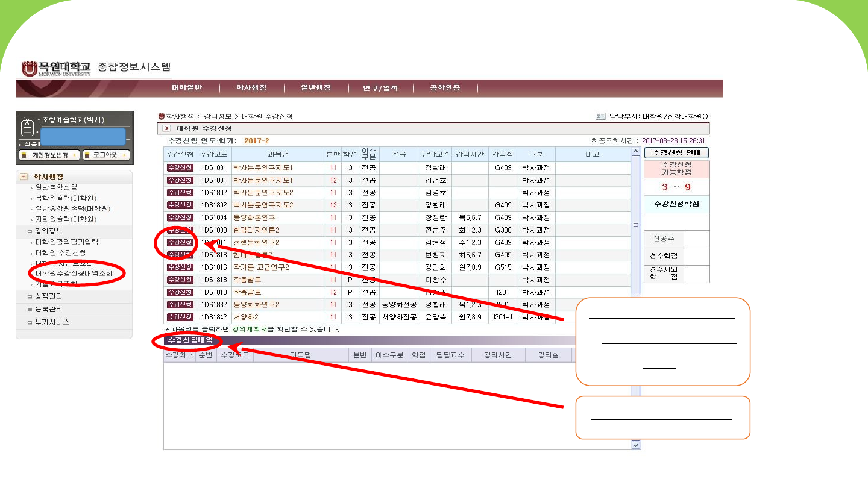Image resolution: width=868 pixels, height=488 pixels.
Task: Click the user ID badge icon
Action: tap(28, 127)
